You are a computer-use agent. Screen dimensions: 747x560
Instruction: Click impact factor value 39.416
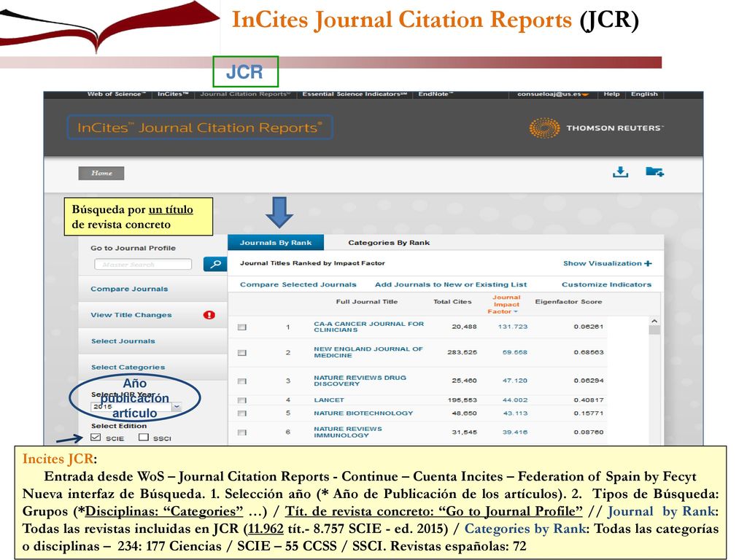(x=514, y=432)
